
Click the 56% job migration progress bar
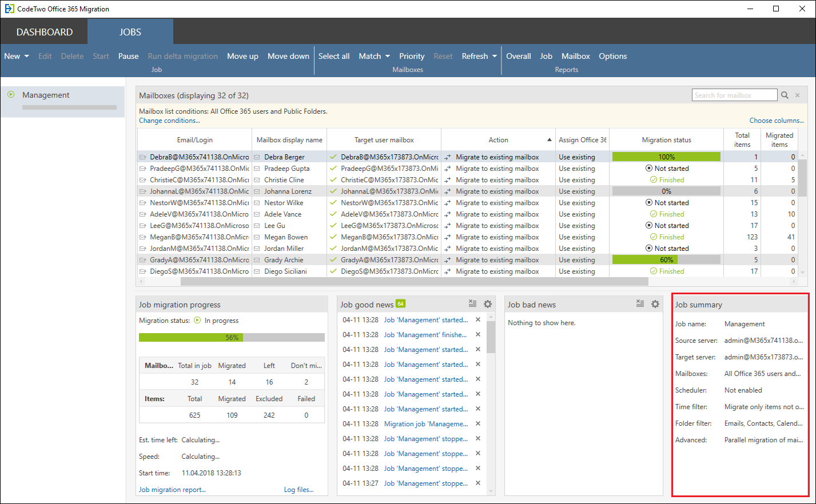coord(232,338)
